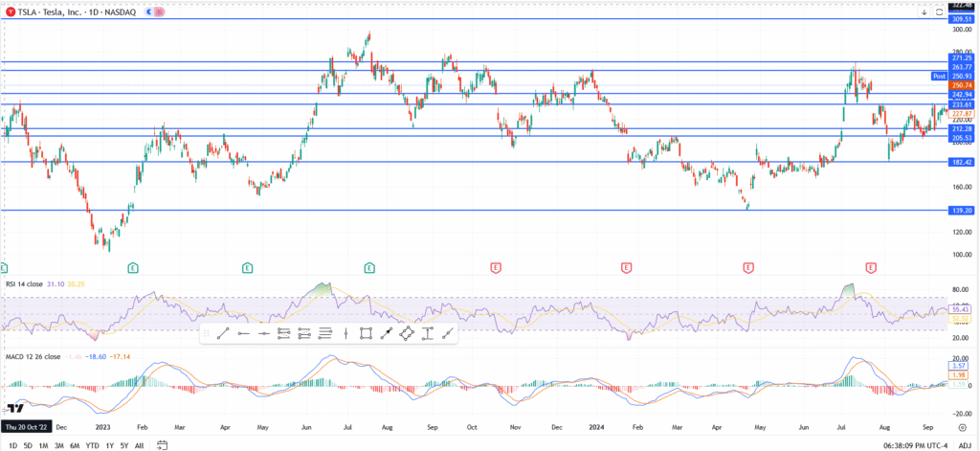
Task: Toggle ADJ adjusted data setting
Action: click(x=965, y=444)
